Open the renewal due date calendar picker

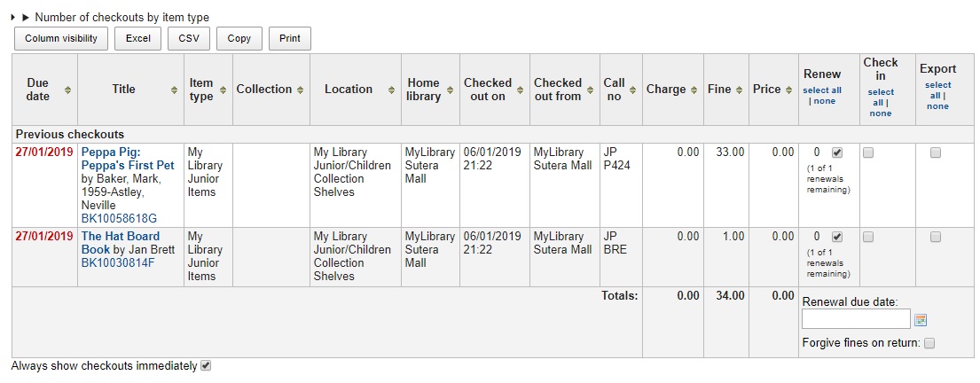tap(921, 320)
